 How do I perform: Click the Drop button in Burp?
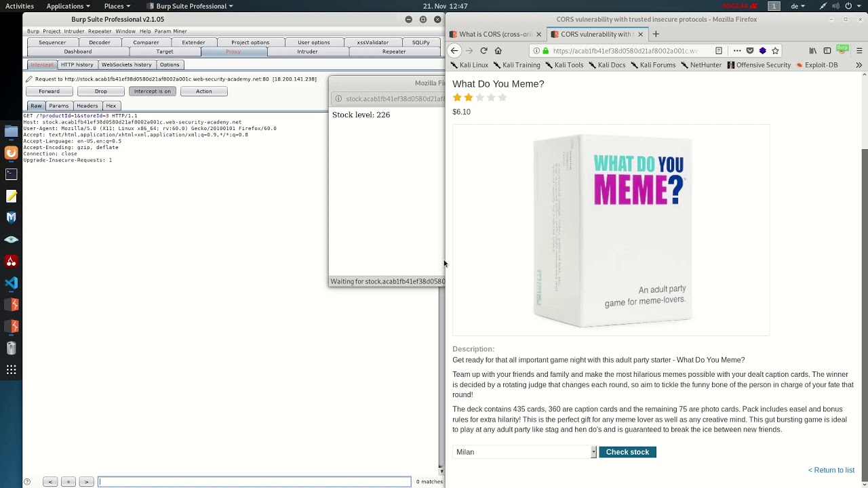[x=101, y=91]
